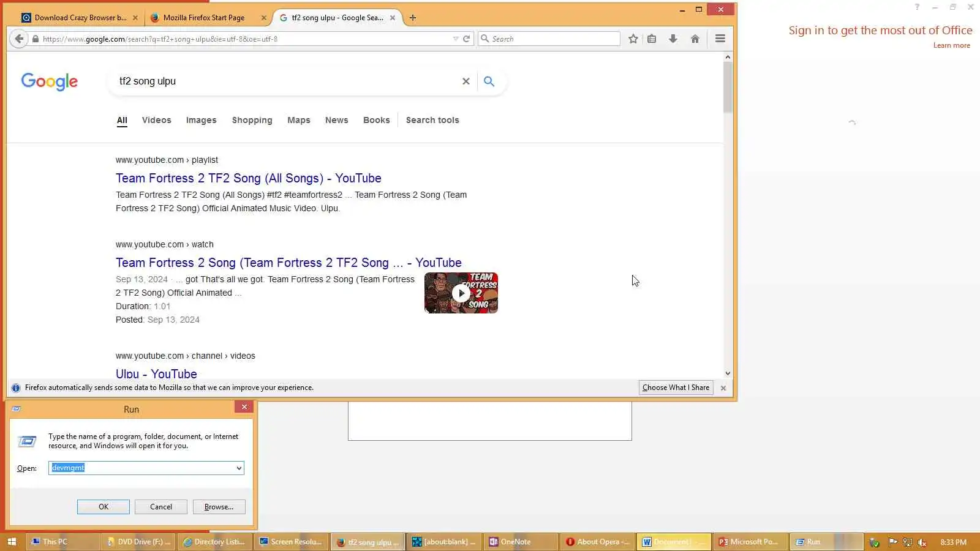
Task: Switch to the Directory Listing taskbar window
Action: tap(215, 542)
